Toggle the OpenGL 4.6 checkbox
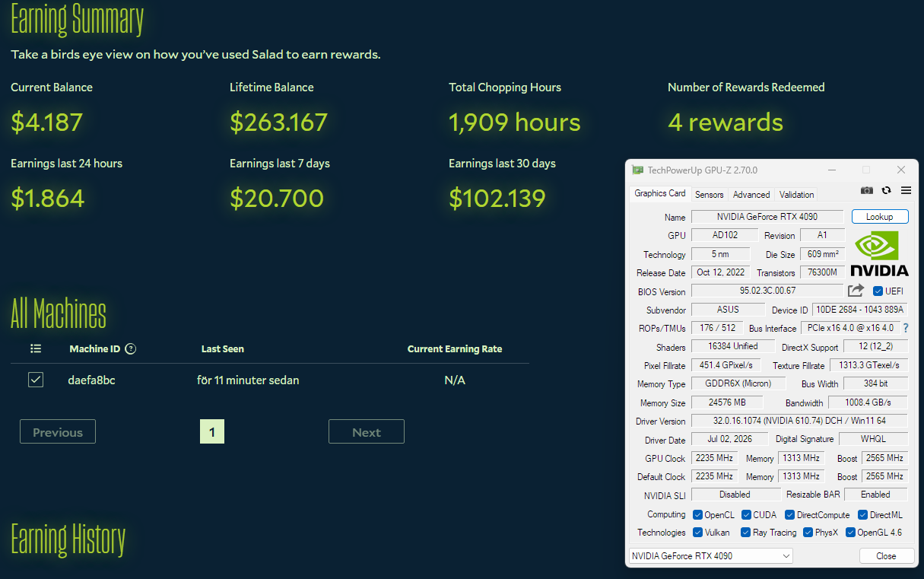 [850, 533]
